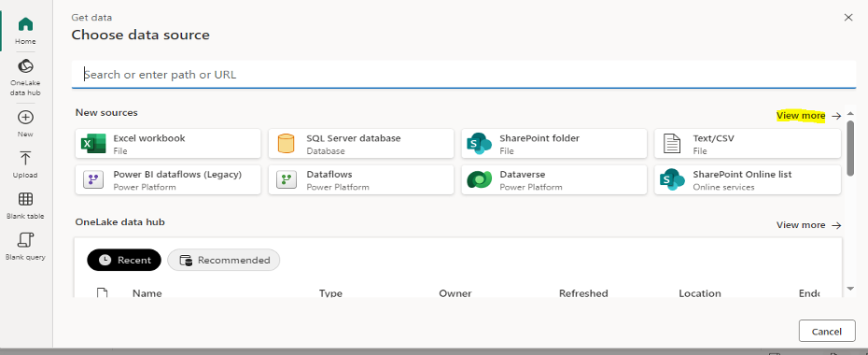Select the Text/CSV file icon

point(672,144)
